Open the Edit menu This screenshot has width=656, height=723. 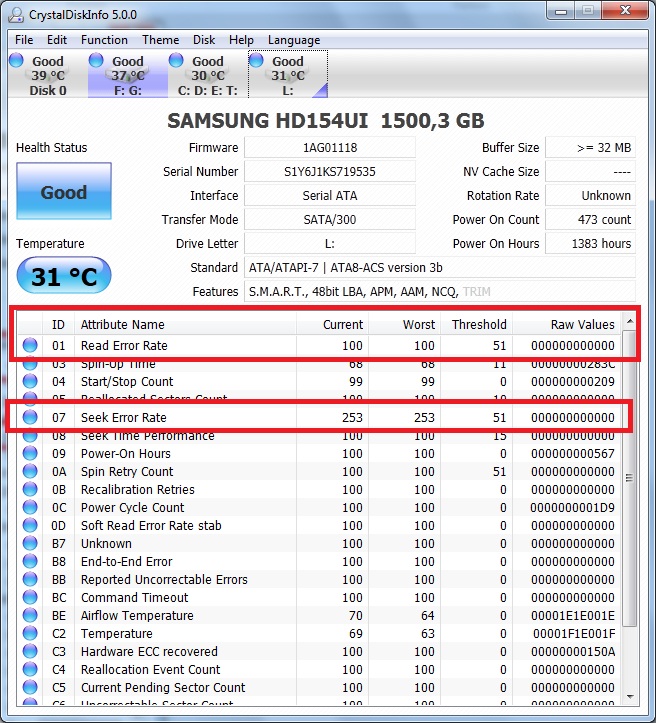click(57, 40)
